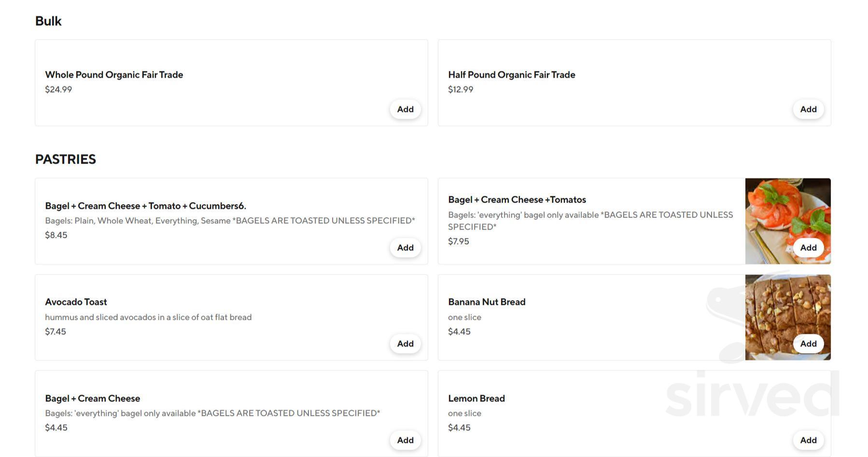Select the Lemon Bread item name
The width and height of the screenshot is (868, 457).
[476, 399]
